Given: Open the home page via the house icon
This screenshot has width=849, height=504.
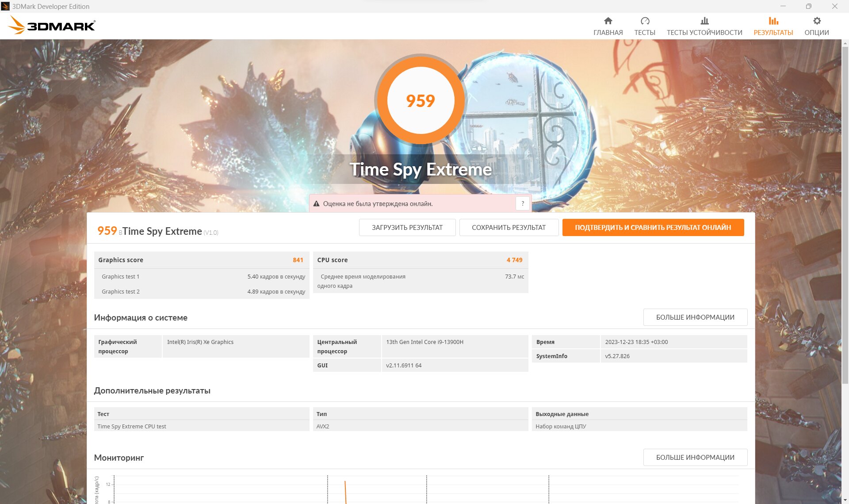Looking at the screenshot, I should pyautogui.click(x=608, y=21).
